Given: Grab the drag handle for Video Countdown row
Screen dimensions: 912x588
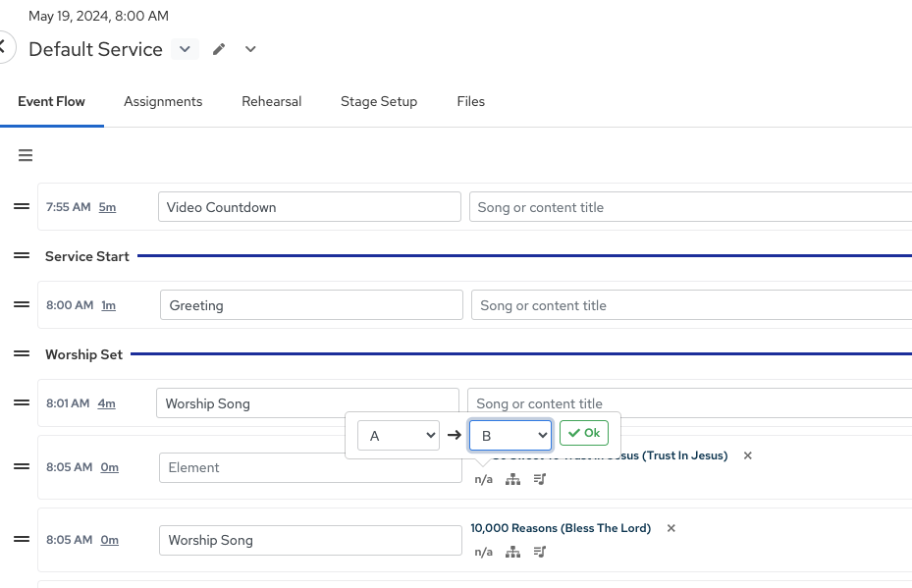Looking at the screenshot, I should pos(21,206).
